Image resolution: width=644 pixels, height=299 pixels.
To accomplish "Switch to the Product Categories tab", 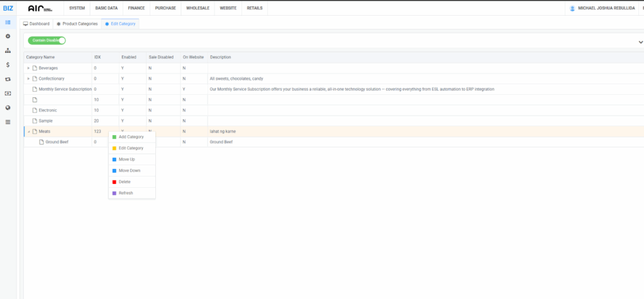I will pos(77,23).
